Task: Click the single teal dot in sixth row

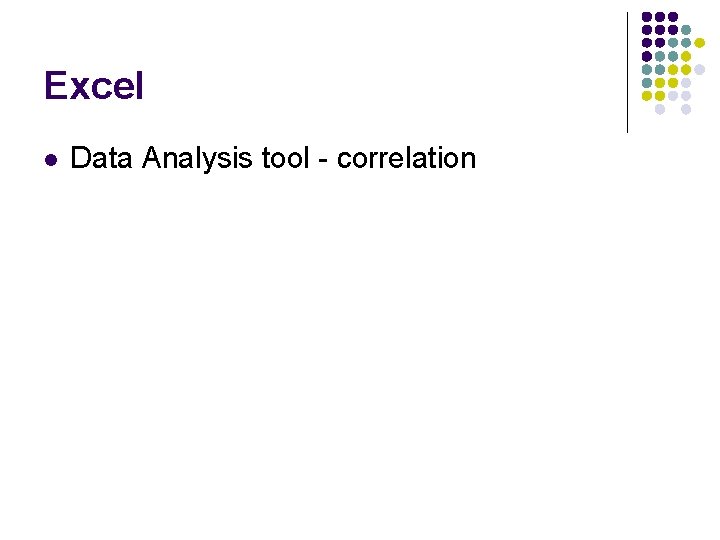Action: point(647,83)
